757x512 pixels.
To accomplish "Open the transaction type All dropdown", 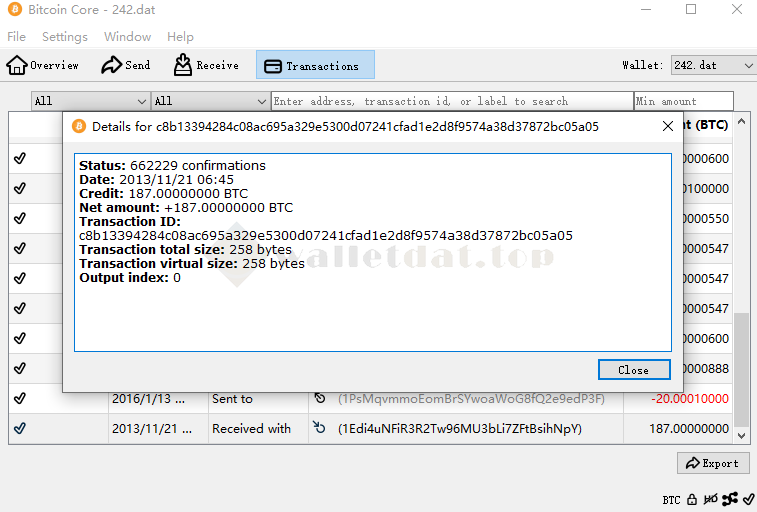I will (x=210, y=101).
